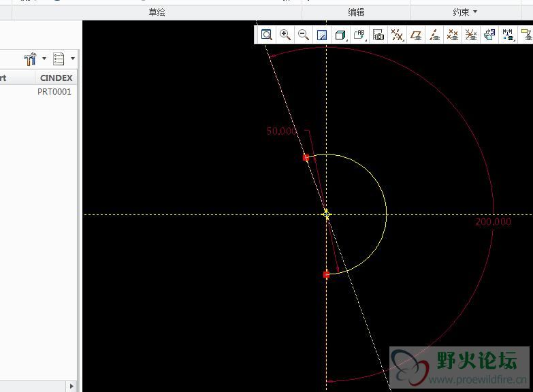Expand the 约束 group dropdown
Viewport: 533px width, 392px height.
pos(465,12)
